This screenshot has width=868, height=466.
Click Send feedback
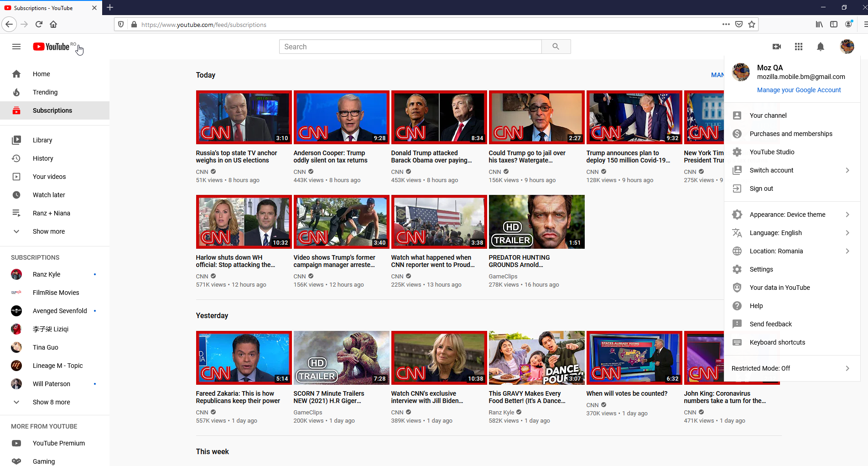click(792, 324)
